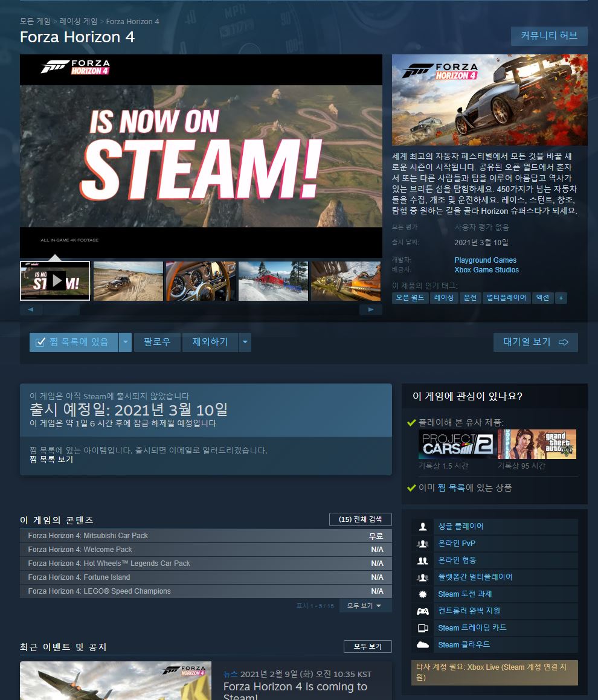Click the Steam Cloud icon

coord(423,645)
